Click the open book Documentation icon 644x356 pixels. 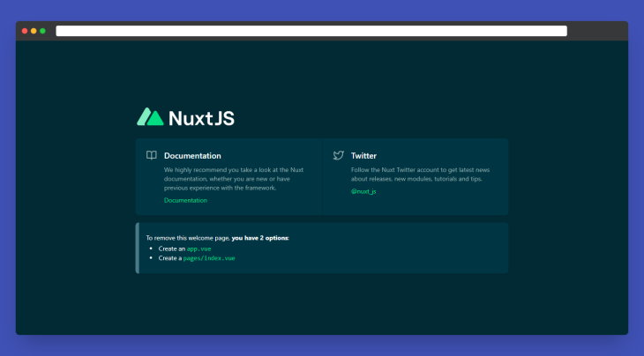coord(152,155)
